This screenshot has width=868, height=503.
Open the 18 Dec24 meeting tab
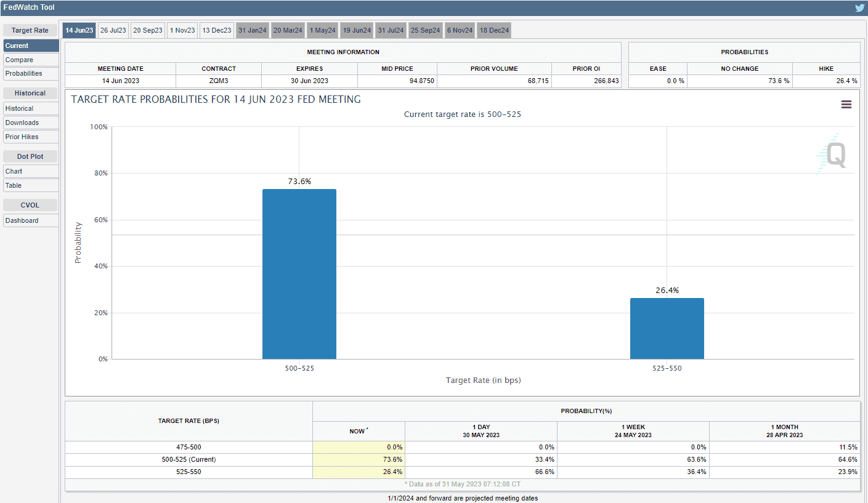point(494,30)
